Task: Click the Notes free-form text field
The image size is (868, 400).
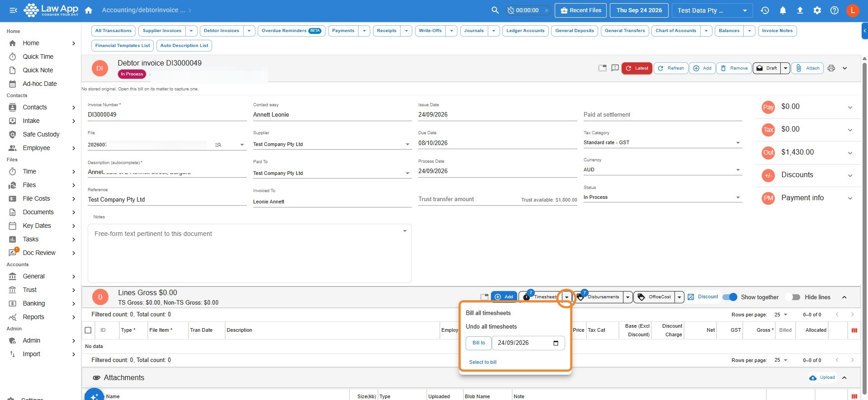Action: (x=250, y=253)
